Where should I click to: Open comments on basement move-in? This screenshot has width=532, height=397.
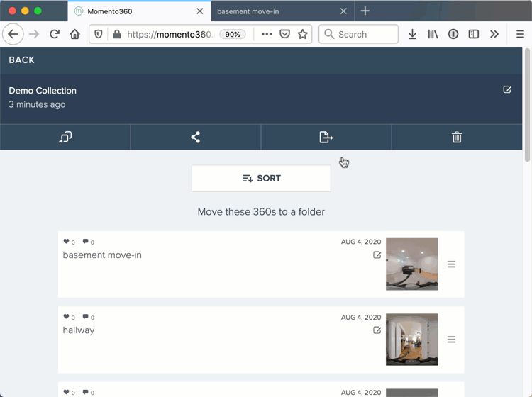[x=86, y=241]
